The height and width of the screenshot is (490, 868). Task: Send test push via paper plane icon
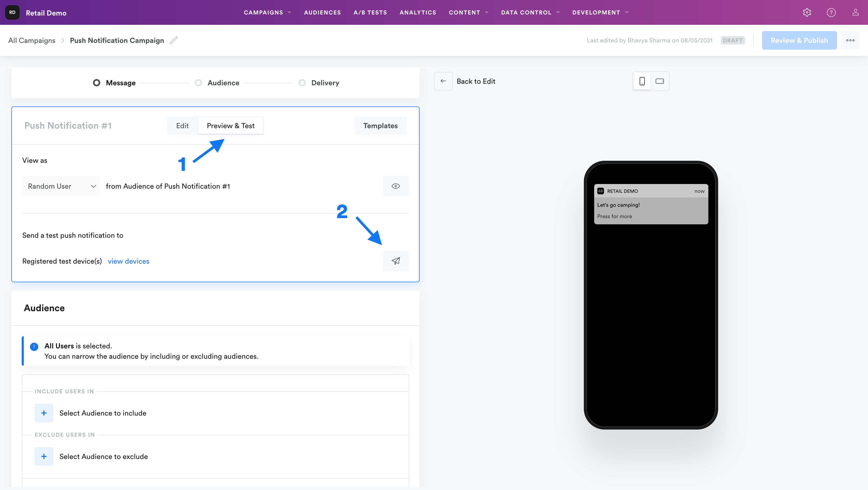point(396,261)
